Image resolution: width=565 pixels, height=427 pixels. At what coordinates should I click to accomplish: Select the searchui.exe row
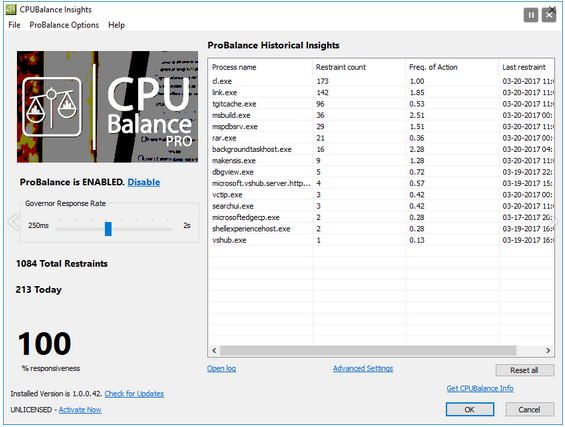381,206
